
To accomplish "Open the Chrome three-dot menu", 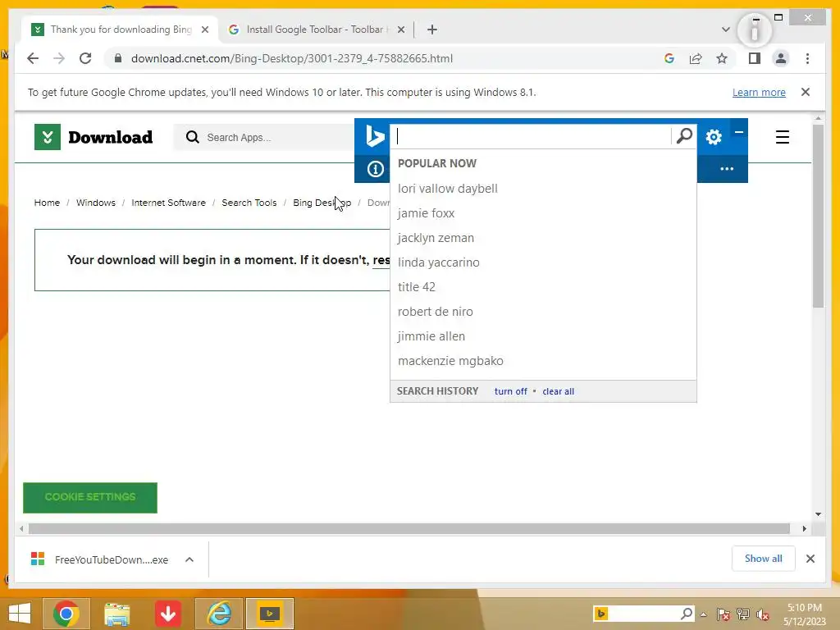I will click(x=807, y=58).
